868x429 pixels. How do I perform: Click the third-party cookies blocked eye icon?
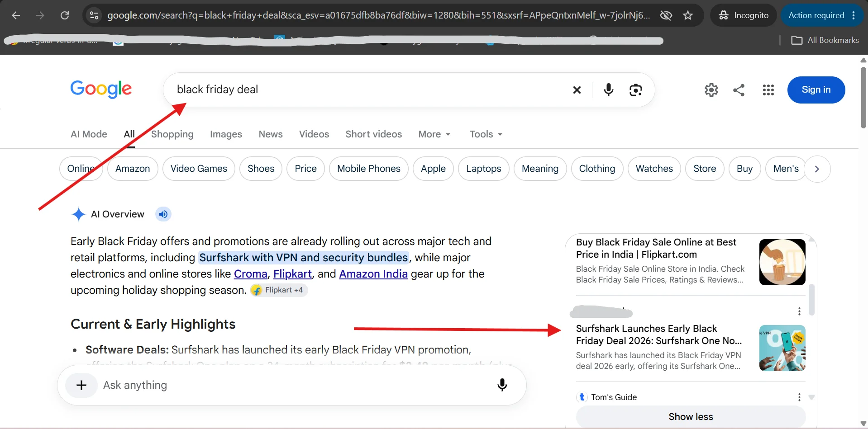coord(666,15)
